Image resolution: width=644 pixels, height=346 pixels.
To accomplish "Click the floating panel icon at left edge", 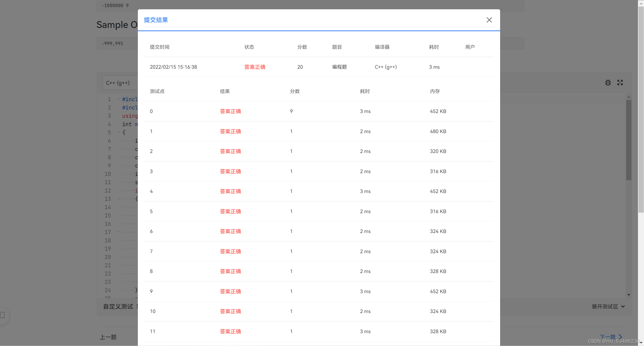I will point(3,315).
